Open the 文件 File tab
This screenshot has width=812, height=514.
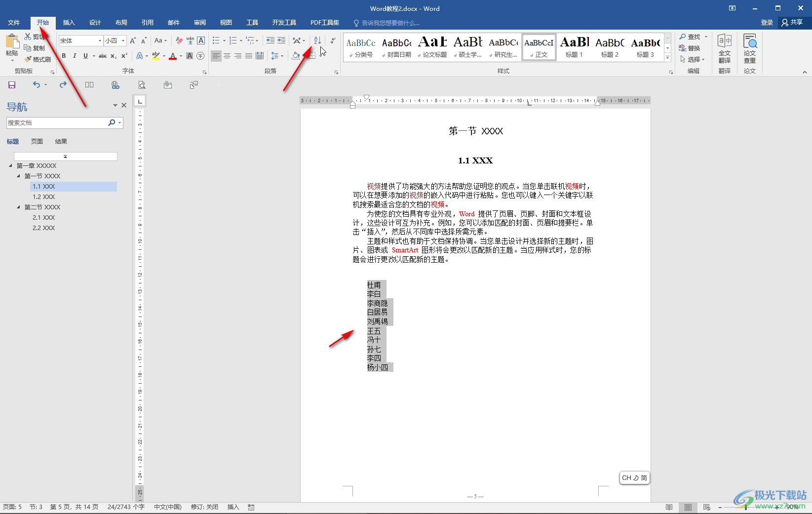point(14,23)
